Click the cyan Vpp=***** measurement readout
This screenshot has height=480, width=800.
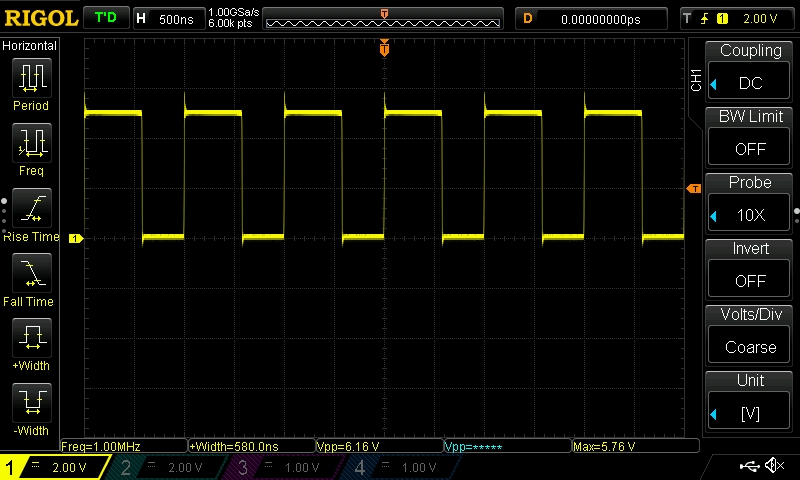508,446
